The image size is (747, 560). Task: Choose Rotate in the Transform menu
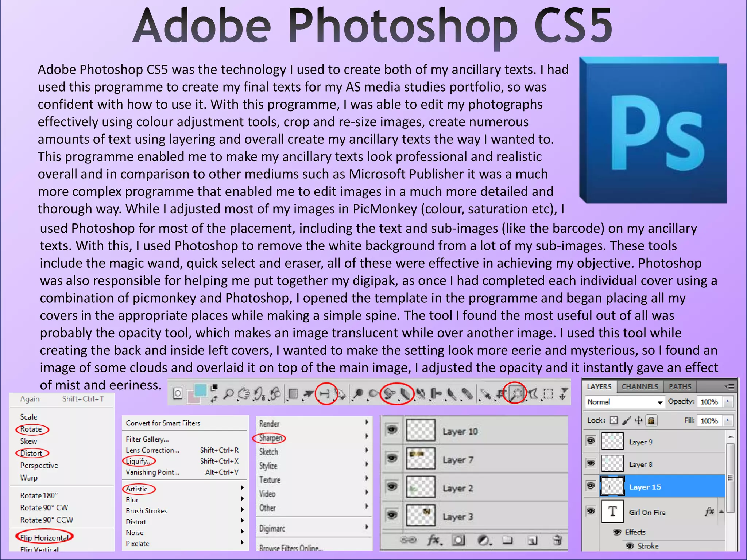[31, 429]
